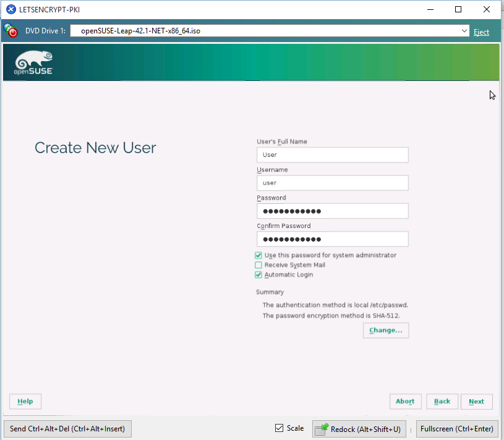Screen dimensions: 504x440
Task: Click the LETSENCRYPT-PKI window title icon
Action: tap(11, 9)
